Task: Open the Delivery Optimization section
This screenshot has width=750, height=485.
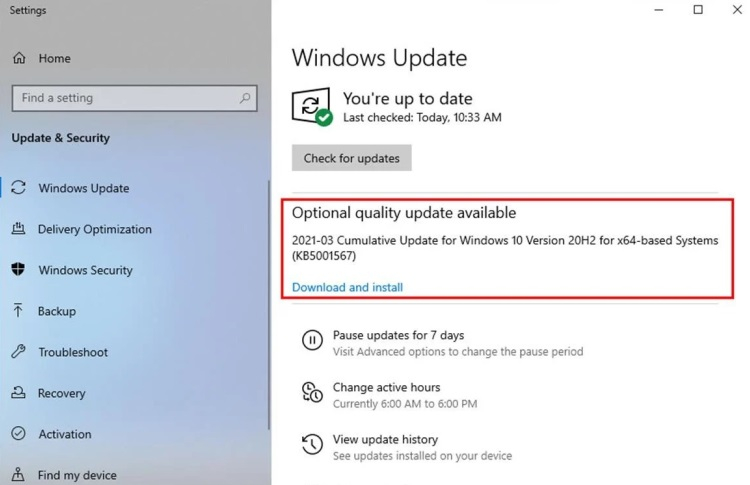Action: point(95,229)
